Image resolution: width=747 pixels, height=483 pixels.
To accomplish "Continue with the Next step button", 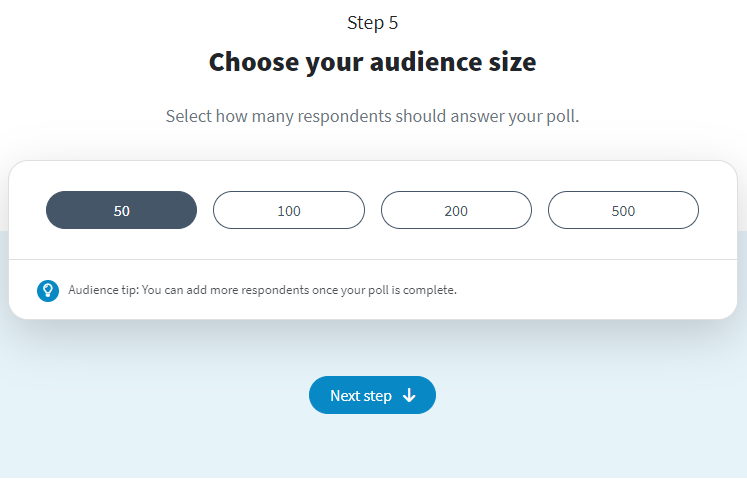I will pos(373,395).
